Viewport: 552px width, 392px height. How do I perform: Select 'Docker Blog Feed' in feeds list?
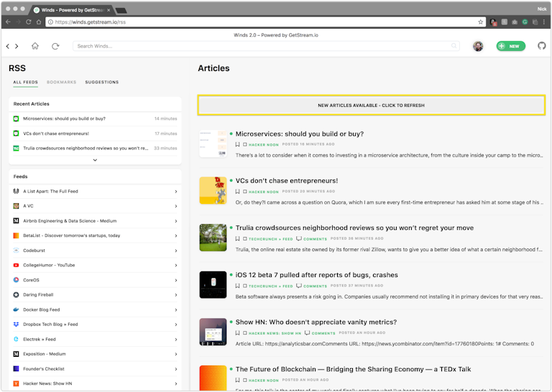pyautogui.click(x=95, y=309)
